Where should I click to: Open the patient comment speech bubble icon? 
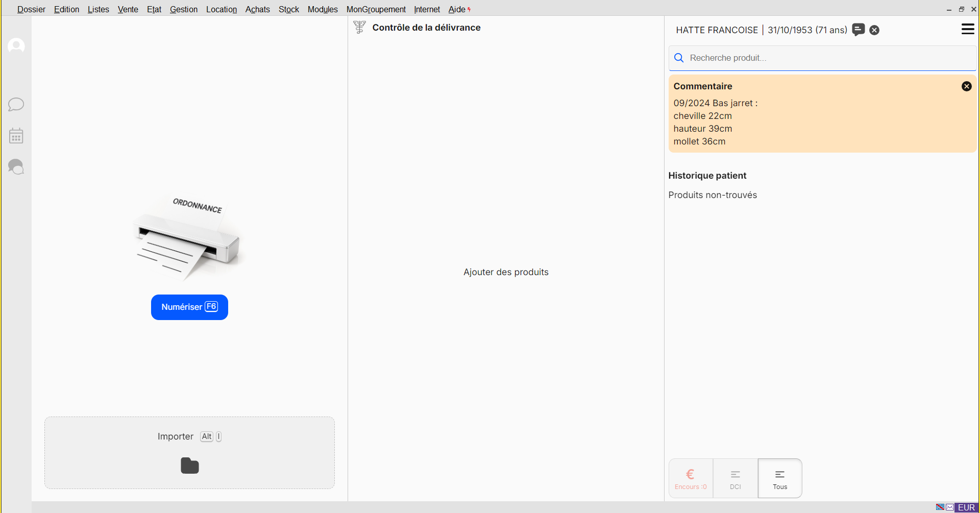pos(858,30)
